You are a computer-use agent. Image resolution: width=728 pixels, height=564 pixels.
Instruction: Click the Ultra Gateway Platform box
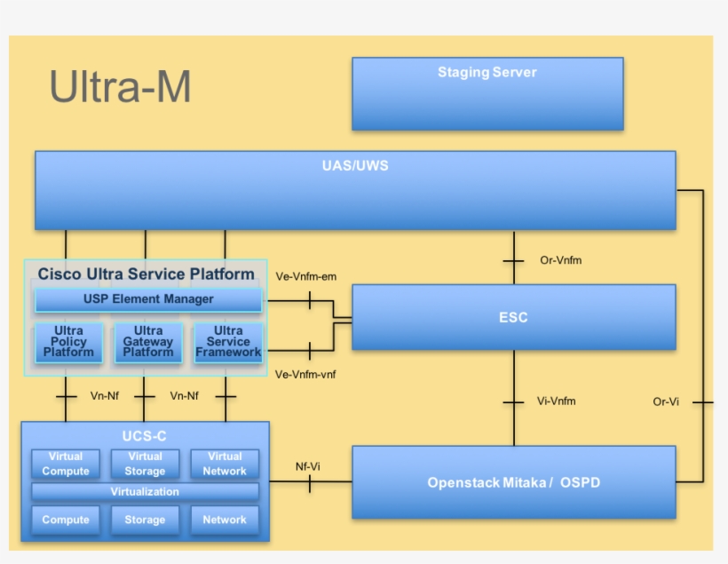click(x=148, y=342)
